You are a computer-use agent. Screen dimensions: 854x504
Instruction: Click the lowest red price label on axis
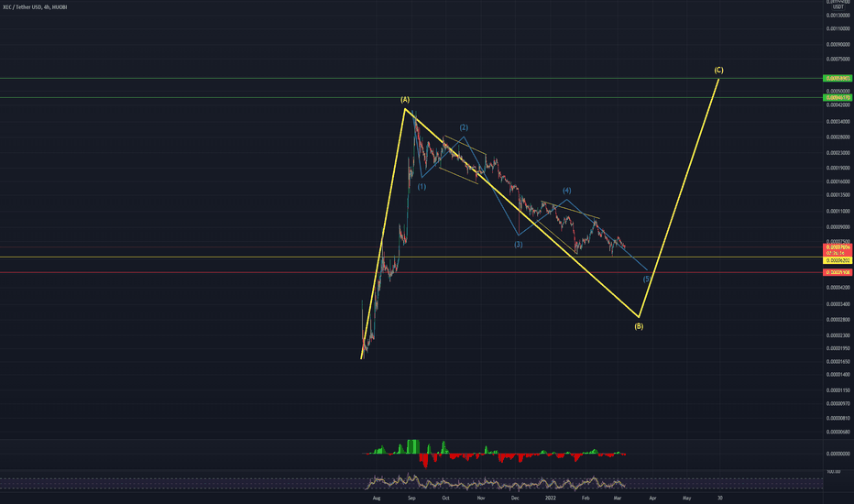coord(838,272)
